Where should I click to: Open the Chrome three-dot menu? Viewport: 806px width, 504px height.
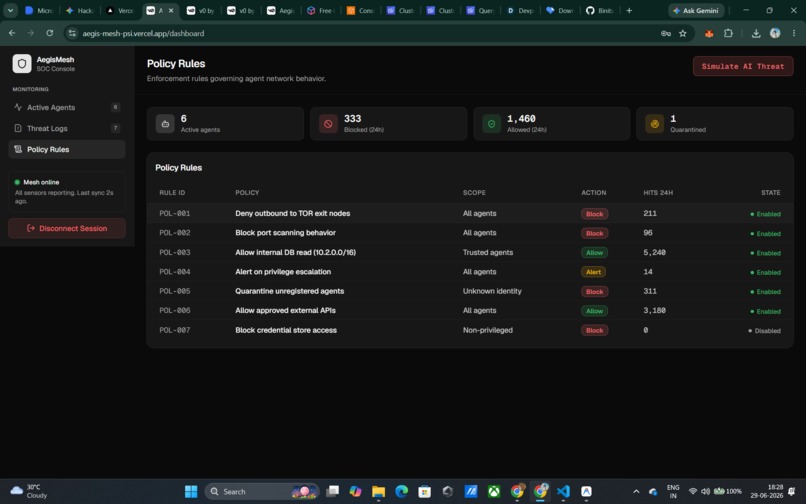tap(794, 33)
